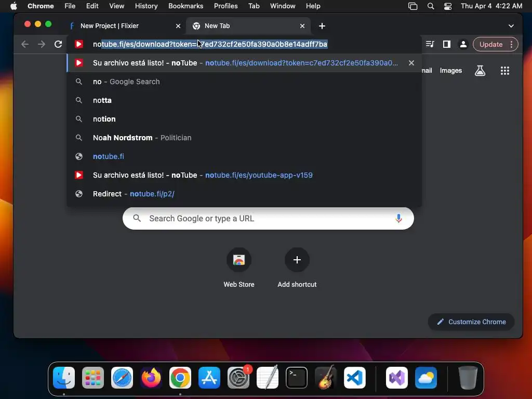Viewport: 532px width, 399px height.
Task: Open Launchpad from the Dock
Action: pos(93,378)
